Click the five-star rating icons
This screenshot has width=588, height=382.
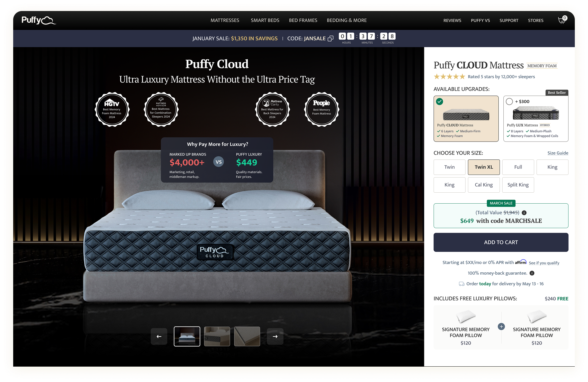click(x=449, y=77)
